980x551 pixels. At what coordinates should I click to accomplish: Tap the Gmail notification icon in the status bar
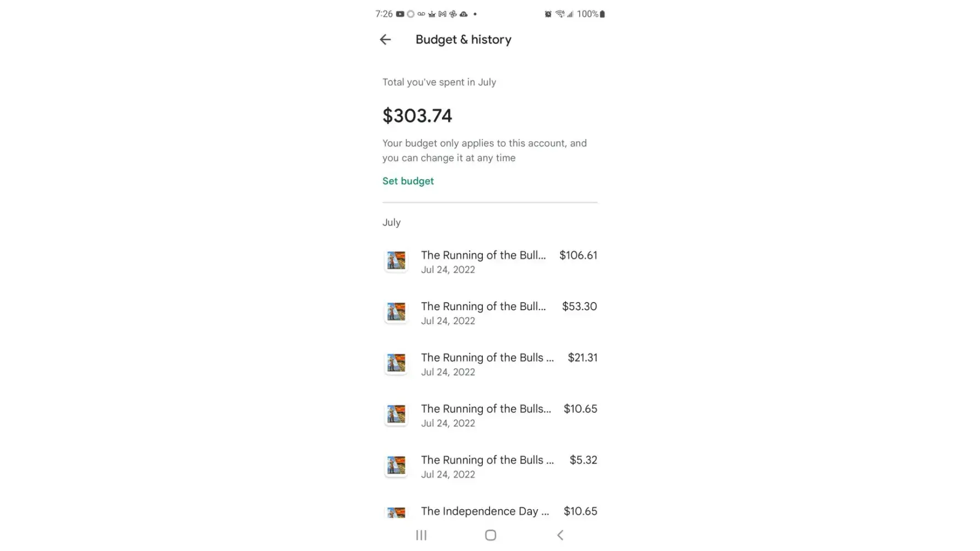click(x=442, y=14)
